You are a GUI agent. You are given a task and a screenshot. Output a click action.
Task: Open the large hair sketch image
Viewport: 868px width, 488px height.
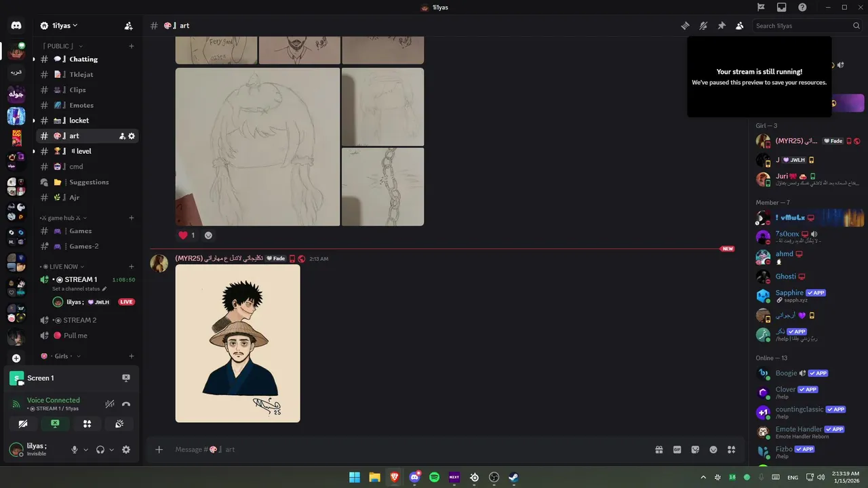pyautogui.click(x=258, y=146)
